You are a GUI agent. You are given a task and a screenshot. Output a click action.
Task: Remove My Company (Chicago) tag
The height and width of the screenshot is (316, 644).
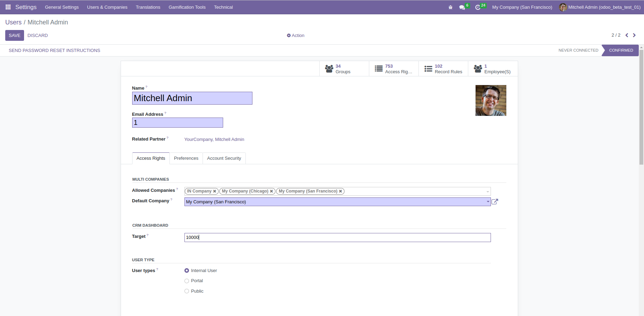[x=271, y=191]
